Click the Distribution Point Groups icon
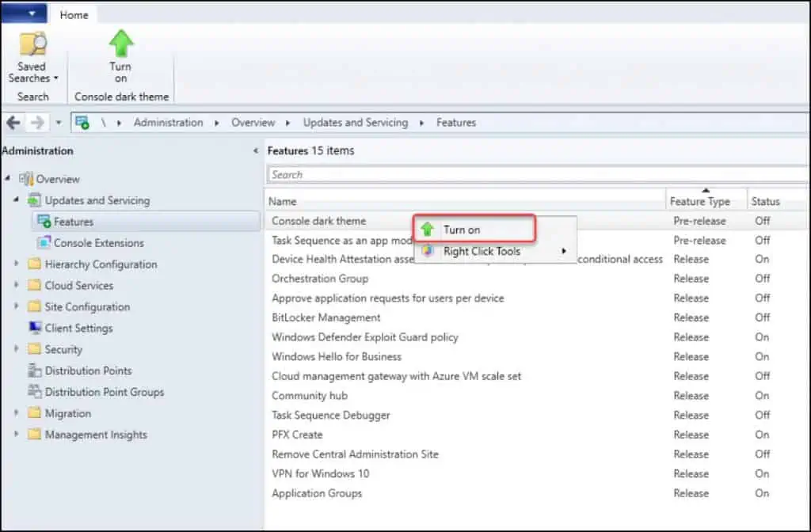Viewport: 811px width, 532px height. [35, 391]
